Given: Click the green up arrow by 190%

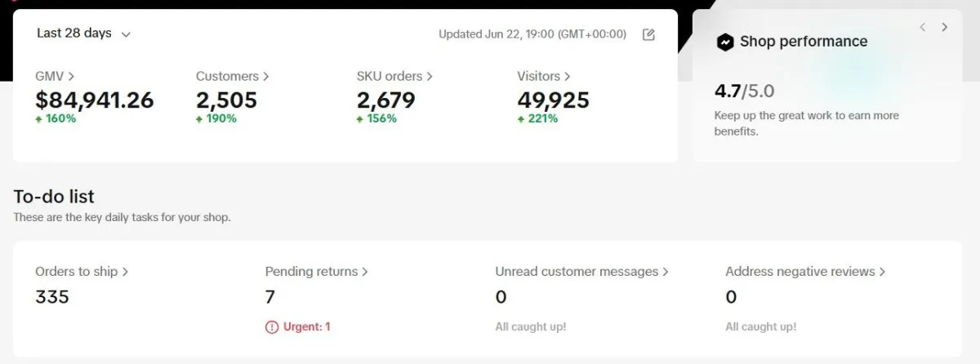Looking at the screenshot, I should [x=199, y=119].
